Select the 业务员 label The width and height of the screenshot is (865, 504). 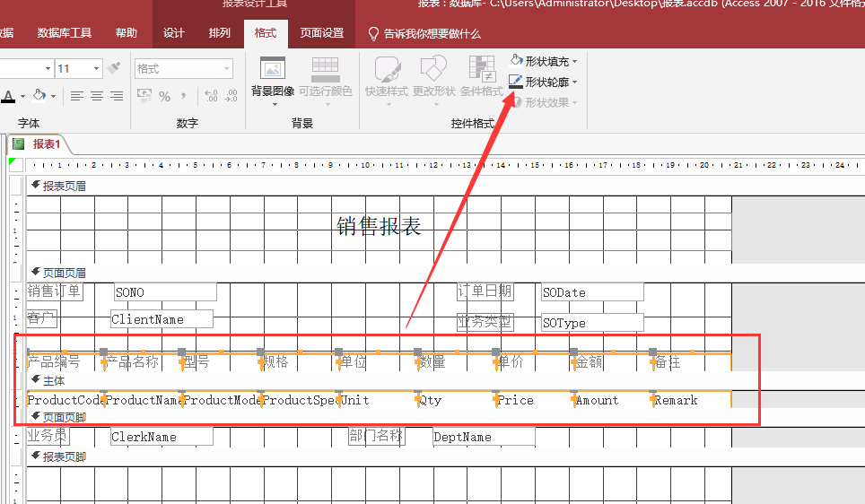(x=48, y=436)
